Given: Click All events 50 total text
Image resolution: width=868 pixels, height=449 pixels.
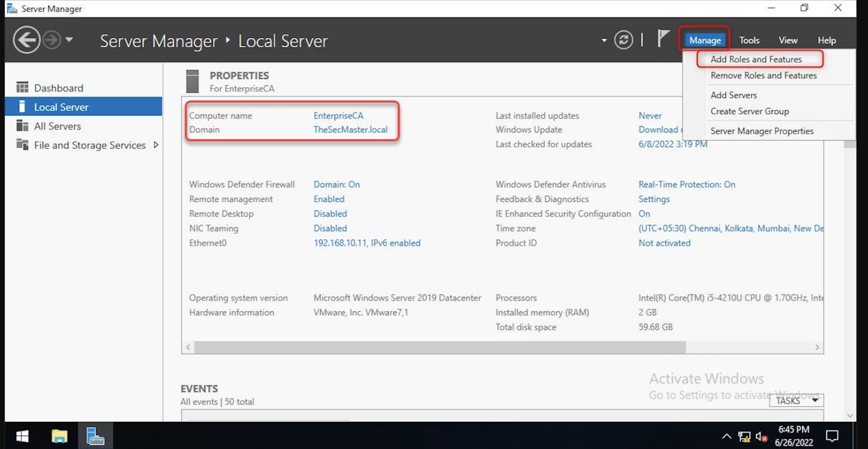Looking at the screenshot, I should [x=217, y=402].
